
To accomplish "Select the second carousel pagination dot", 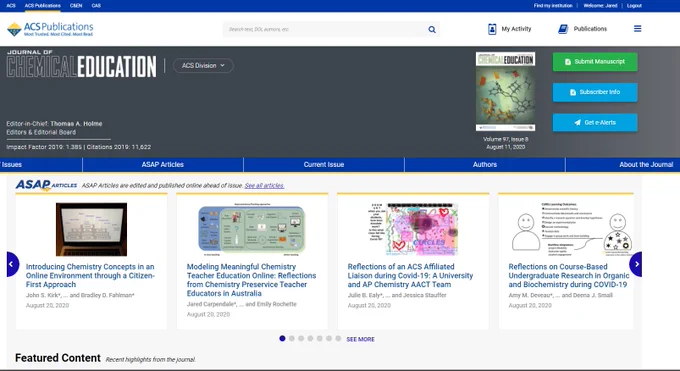I will pyautogui.click(x=292, y=338).
